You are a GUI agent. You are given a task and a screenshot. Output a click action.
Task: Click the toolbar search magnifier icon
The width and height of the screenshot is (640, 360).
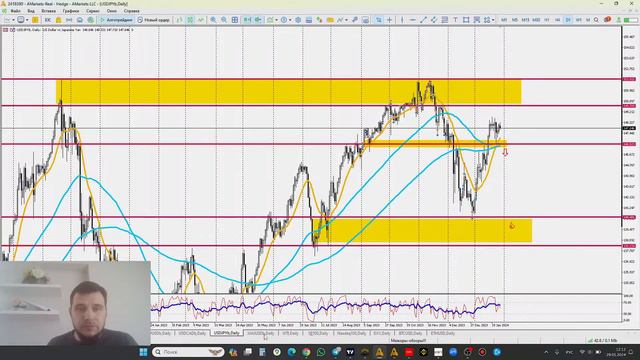tap(596, 20)
